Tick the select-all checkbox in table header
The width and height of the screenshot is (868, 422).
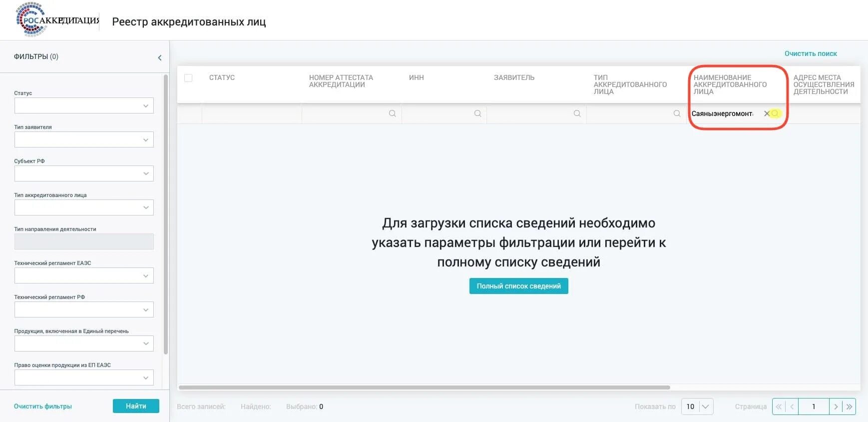click(x=188, y=78)
